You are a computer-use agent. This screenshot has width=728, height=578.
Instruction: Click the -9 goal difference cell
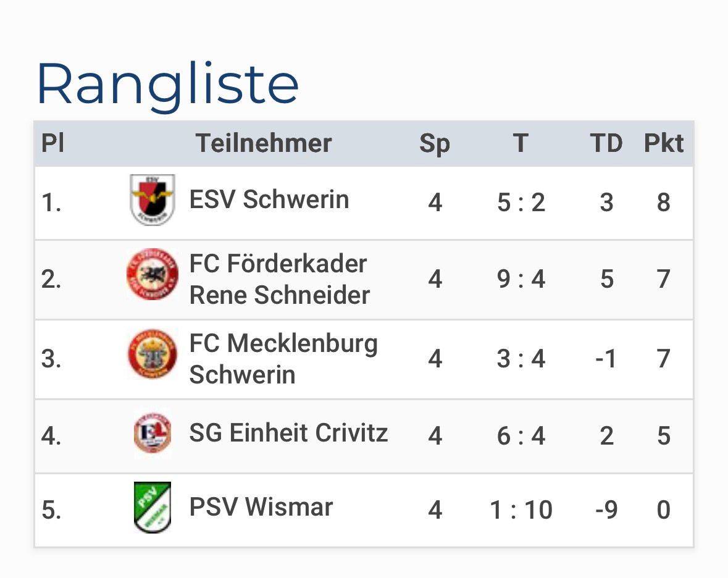[x=606, y=510]
